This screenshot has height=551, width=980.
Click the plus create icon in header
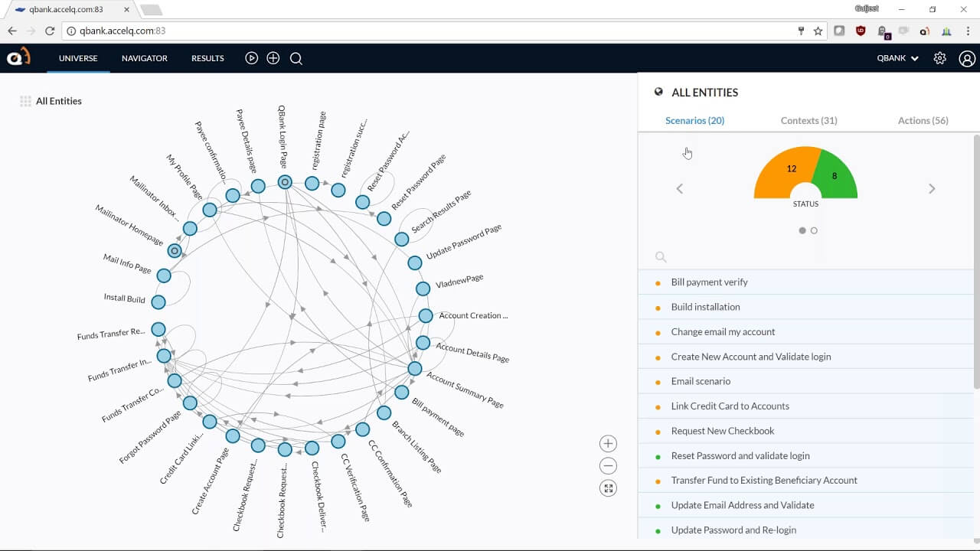pos(273,58)
